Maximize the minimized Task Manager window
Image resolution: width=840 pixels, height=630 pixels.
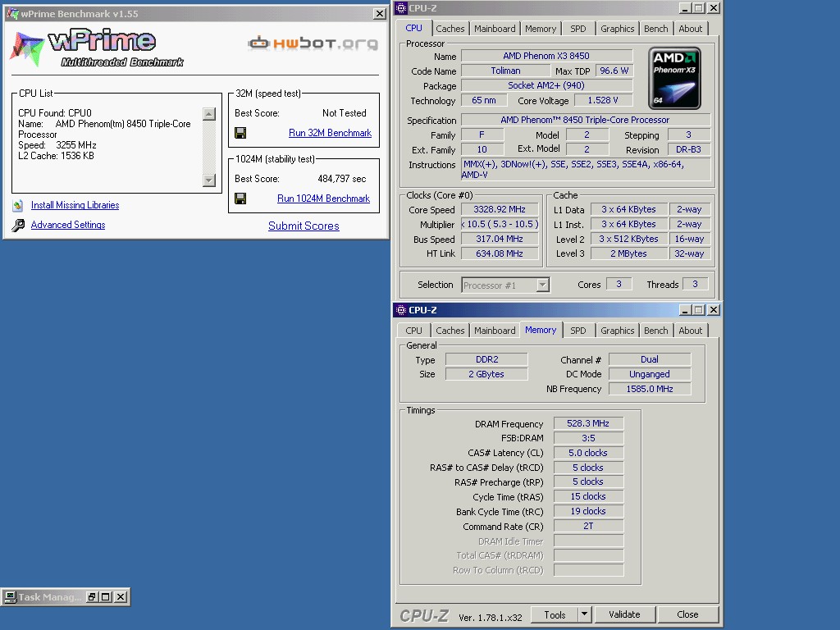coord(106,597)
